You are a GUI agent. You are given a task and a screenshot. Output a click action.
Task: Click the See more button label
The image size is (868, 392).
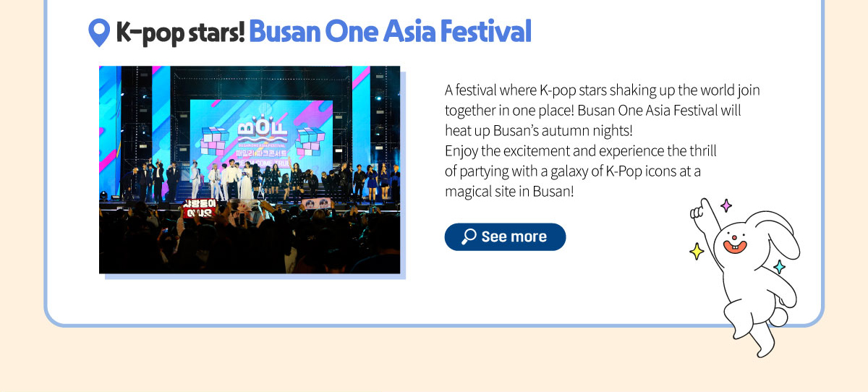pyautogui.click(x=514, y=237)
